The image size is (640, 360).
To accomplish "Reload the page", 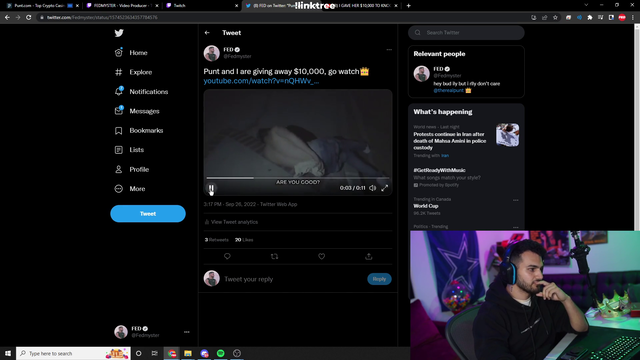I will tap(29, 18).
